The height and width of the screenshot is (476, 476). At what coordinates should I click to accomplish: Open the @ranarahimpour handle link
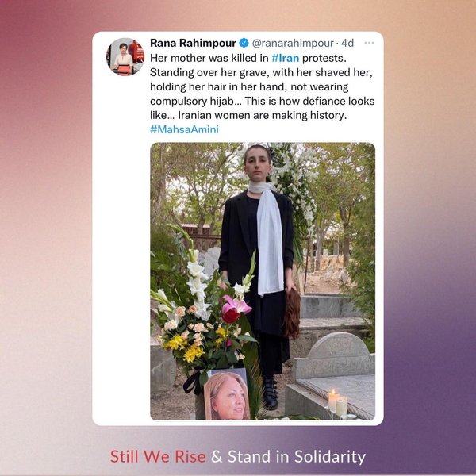293,43
